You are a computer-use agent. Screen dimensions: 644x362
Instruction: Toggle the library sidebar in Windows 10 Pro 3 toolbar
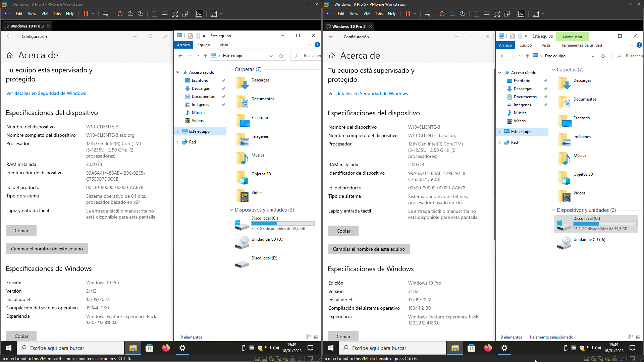pos(155,14)
